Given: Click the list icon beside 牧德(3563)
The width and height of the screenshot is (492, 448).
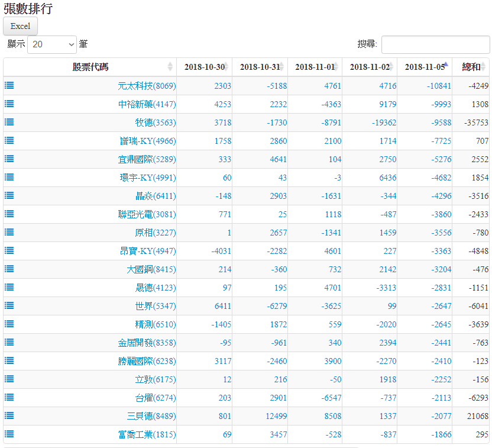Looking at the screenshot, I should tap(9, 122).
